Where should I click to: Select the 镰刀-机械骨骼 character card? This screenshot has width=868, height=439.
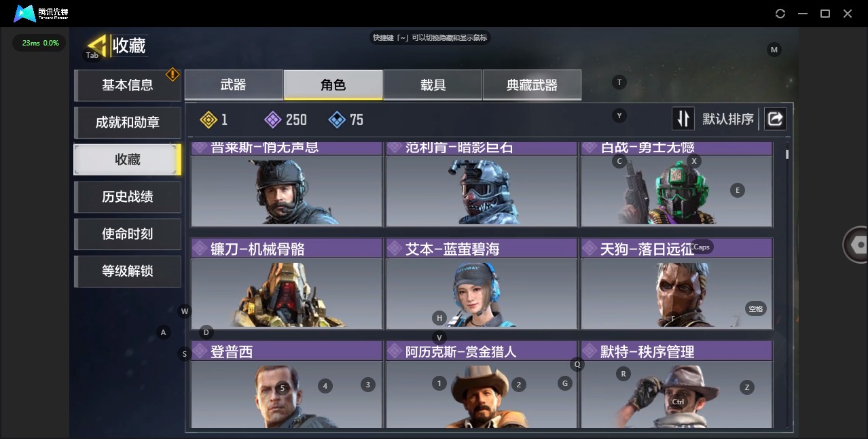287,283
